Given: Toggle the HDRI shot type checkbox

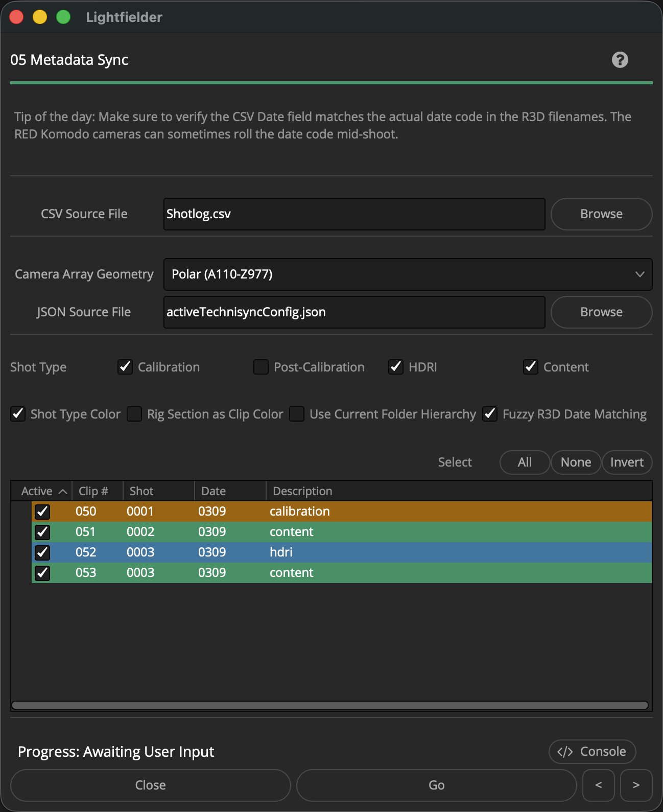Looking at the screenshot, I should (396, 367).
